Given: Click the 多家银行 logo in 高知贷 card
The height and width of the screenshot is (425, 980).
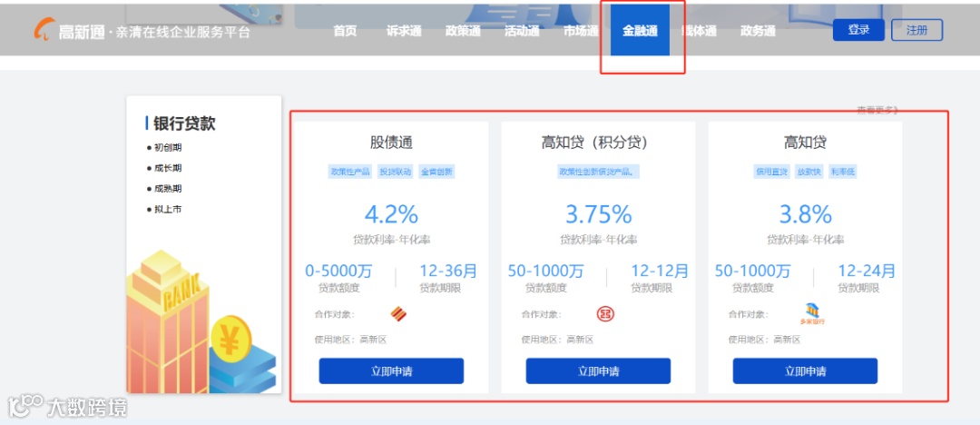Looking at the screenshot, I should (x=812, y=314).
